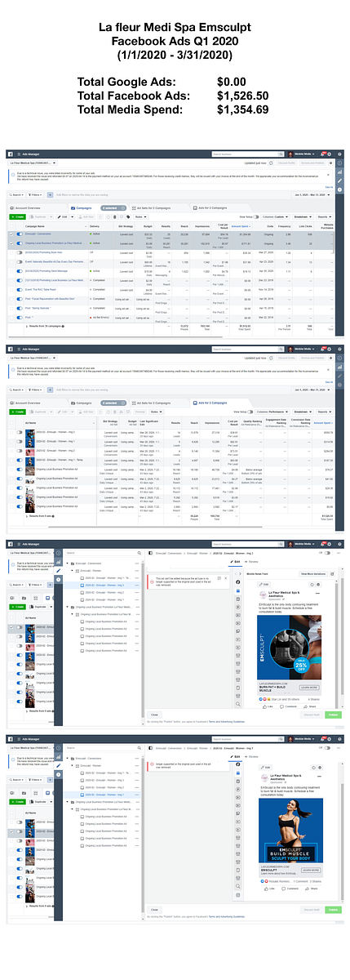
Task: Click the green Create button in campaigns view
Action: (16, 216)
